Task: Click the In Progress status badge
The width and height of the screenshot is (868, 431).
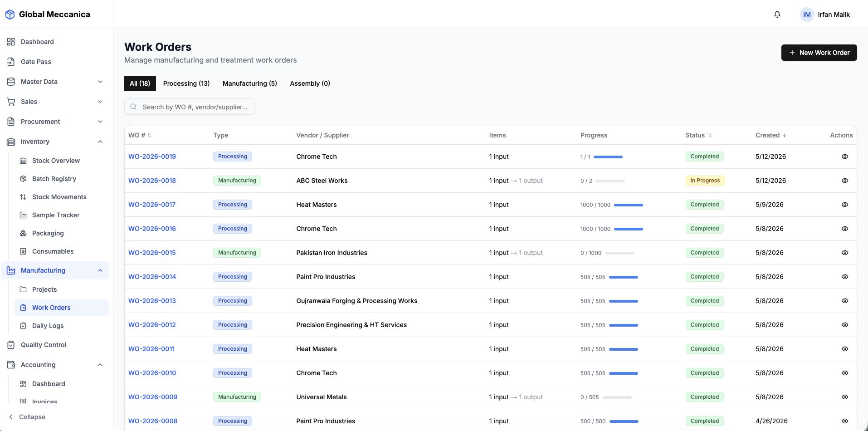Action: [705, 181]
